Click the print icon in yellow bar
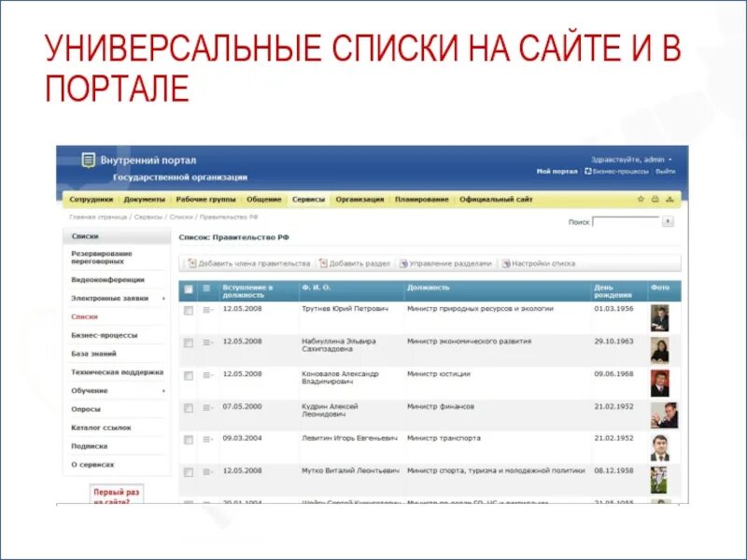Viewport: 747px width, 560px height. (655, 199)
